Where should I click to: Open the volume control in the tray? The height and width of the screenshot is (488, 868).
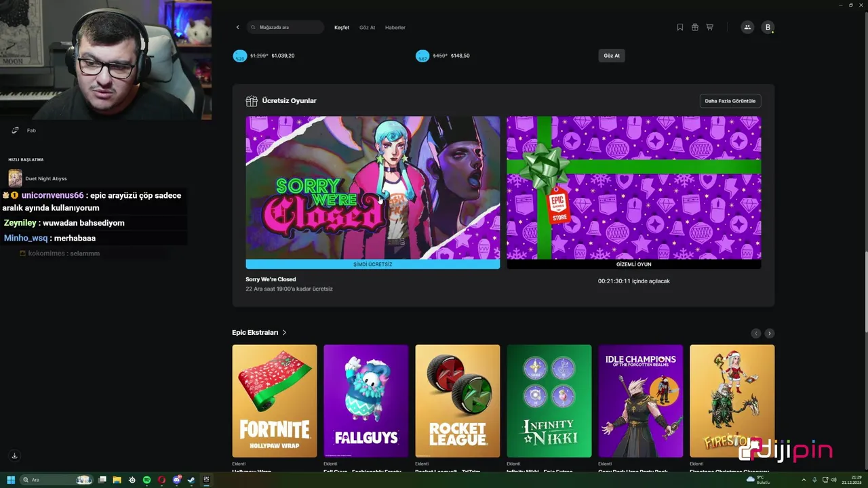pyautogui.click(x=834, y=480)
